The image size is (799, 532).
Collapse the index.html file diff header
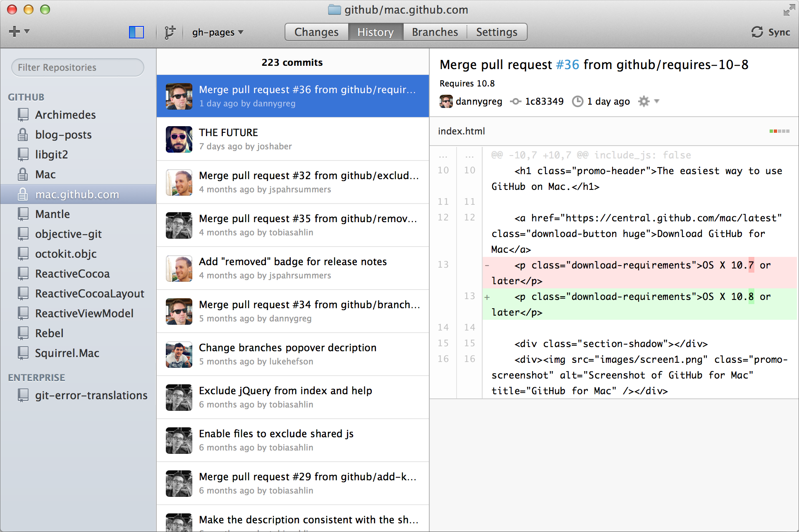tap(614, 131)
